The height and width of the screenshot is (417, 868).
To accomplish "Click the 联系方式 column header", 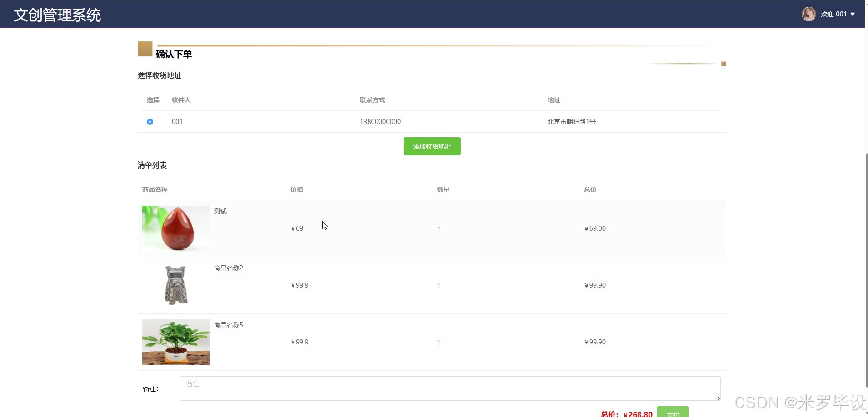I will click(x=373, y=100).
